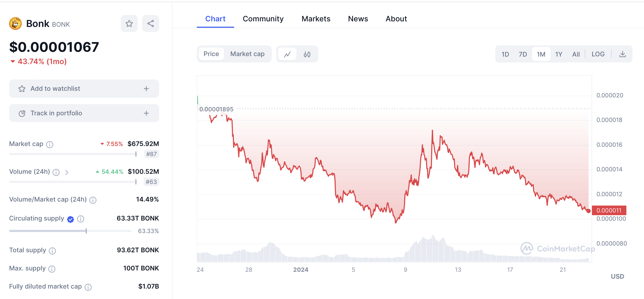Click Total supply info icon
Image resolution: width=644 pixels, height=299 pixels.
[52, 251]
